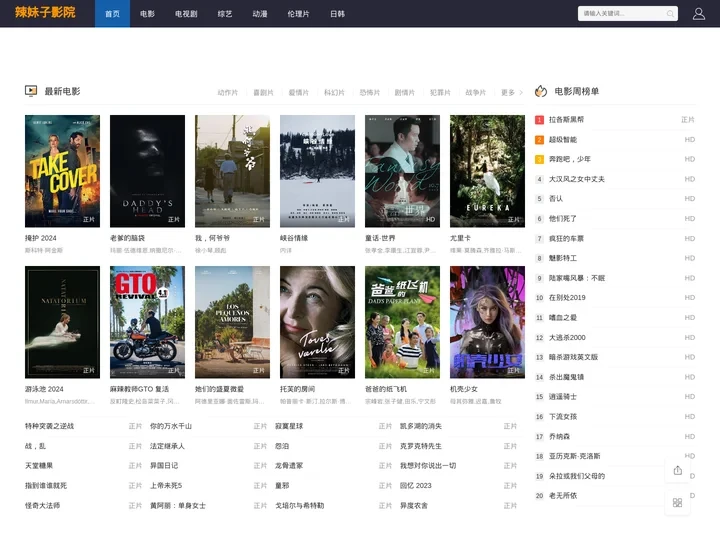The height and width of the screenshot is (540, 720).
Task: Click 我想对你说出一切 list link
Action: tap(428, 466)
